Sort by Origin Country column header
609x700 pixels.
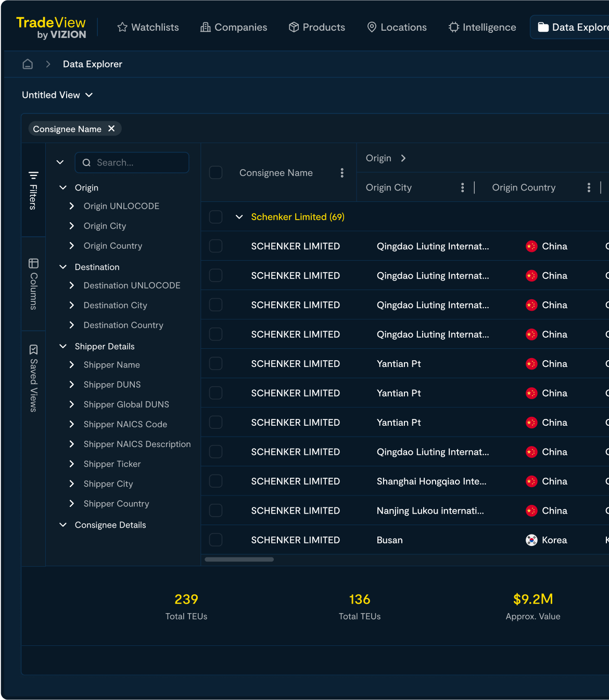(524, 187)
